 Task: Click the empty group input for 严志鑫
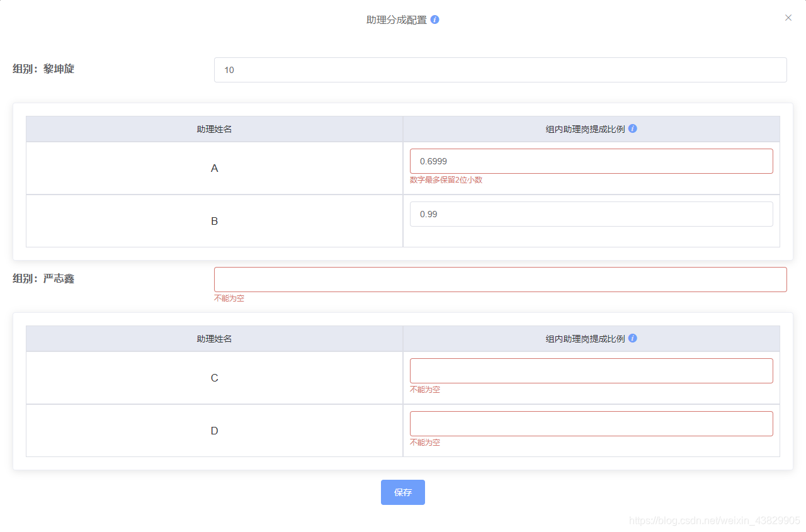500,279
